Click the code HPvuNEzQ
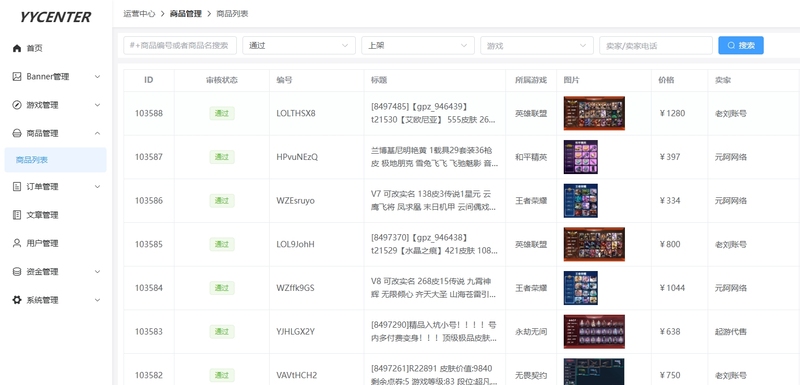 (x=297, y=157)
